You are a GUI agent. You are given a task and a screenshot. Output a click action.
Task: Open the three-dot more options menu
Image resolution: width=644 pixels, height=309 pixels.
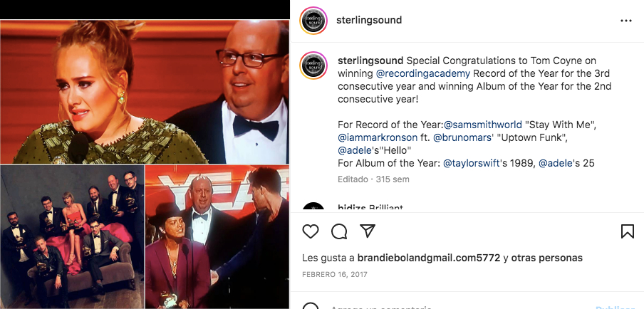click(x=626, y=21)
